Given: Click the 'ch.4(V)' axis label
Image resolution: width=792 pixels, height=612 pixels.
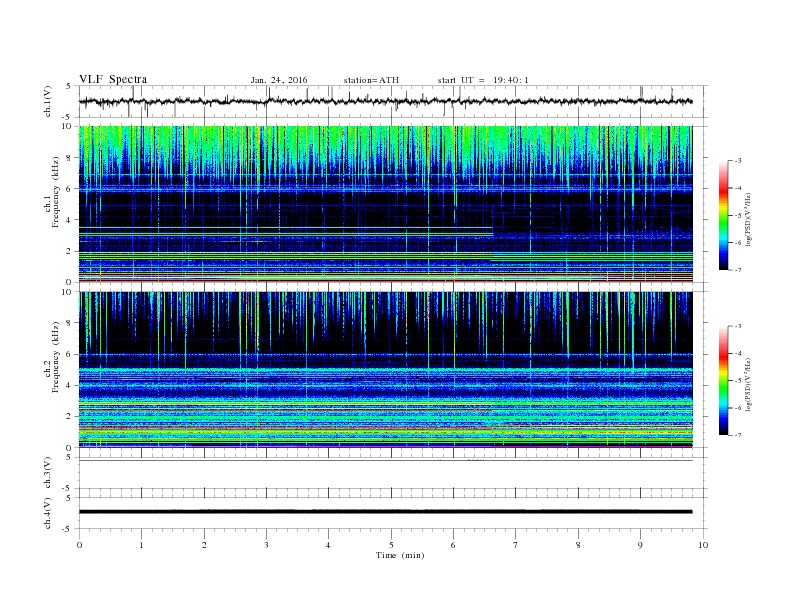Looking at the screenshot, I should pyautogui.click(x=48, y=513).
